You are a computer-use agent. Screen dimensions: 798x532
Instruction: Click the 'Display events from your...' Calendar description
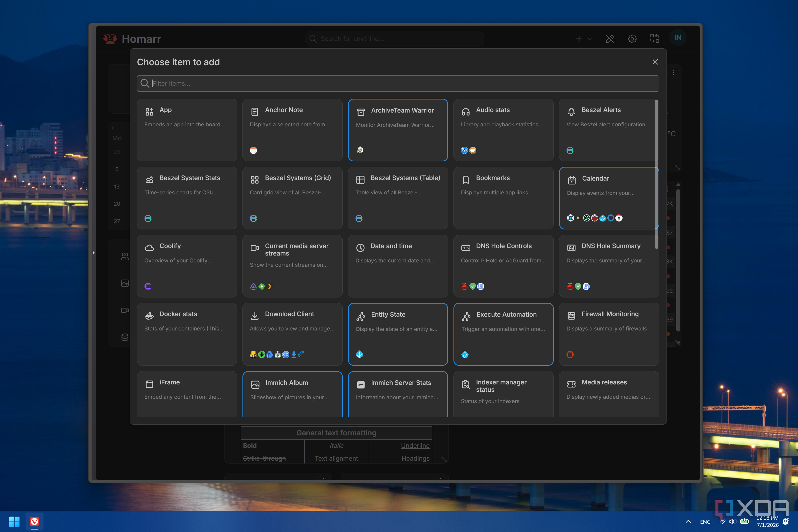tap(600, 193)
